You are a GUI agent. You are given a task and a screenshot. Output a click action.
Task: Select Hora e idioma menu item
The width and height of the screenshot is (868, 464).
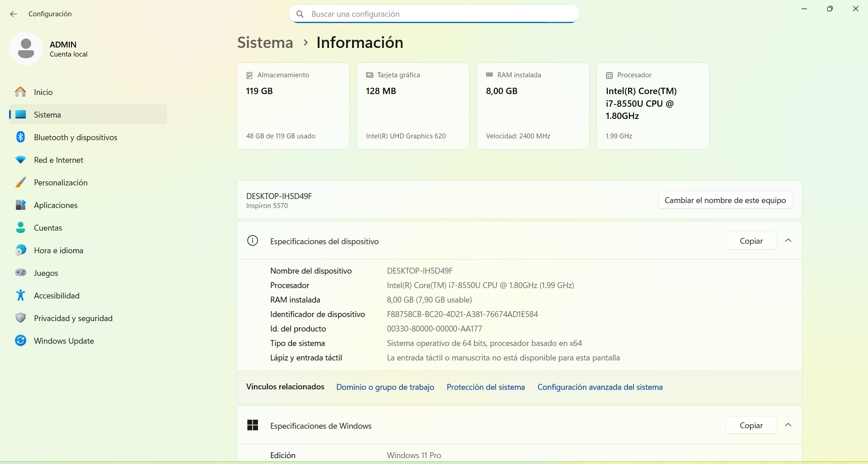[58, 251]
